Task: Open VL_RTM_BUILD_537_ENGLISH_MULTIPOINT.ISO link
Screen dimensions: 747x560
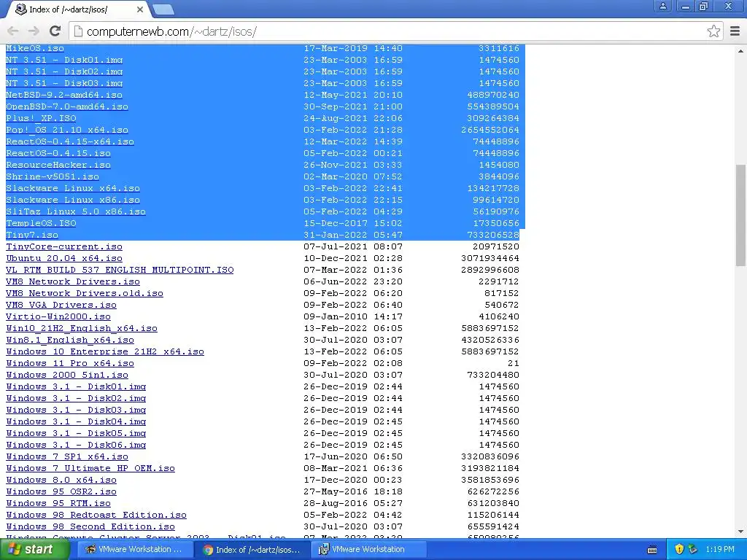Action: (x=120, y=270)
